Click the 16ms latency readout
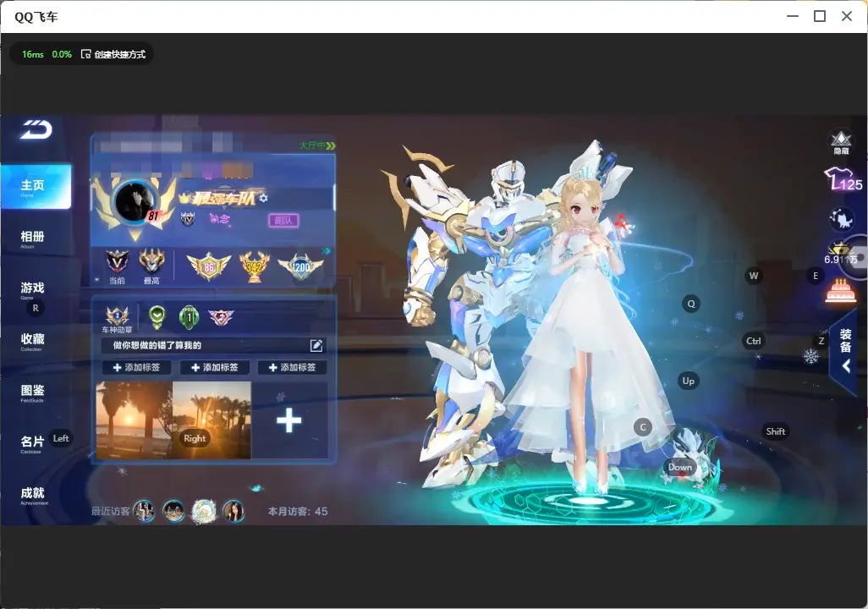 [x=33, y=54]
